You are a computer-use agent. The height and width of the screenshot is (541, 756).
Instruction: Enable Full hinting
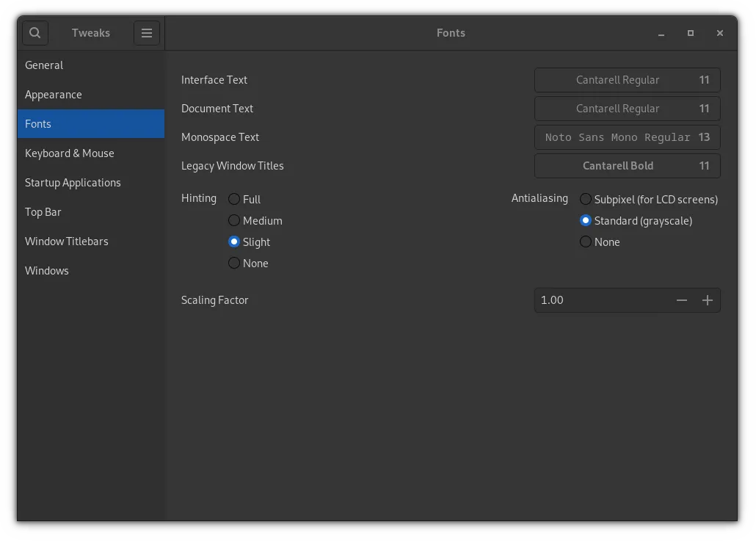click(233, 199)
